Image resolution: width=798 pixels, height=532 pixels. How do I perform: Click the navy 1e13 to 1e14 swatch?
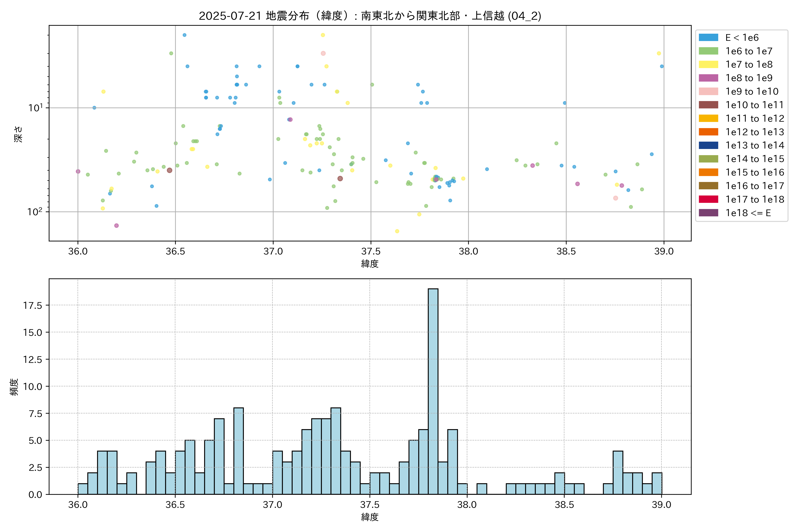point(708,146)
